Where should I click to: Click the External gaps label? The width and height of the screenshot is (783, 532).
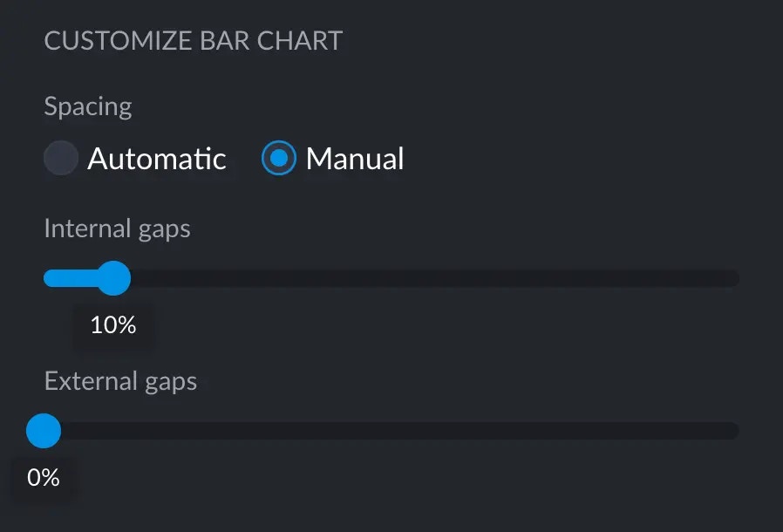point(120,381)
